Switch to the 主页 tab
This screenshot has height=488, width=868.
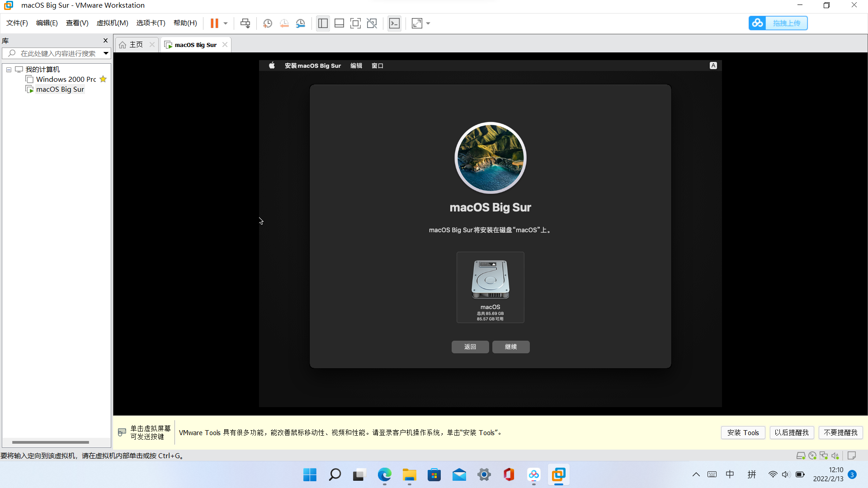tap(136, 45)
